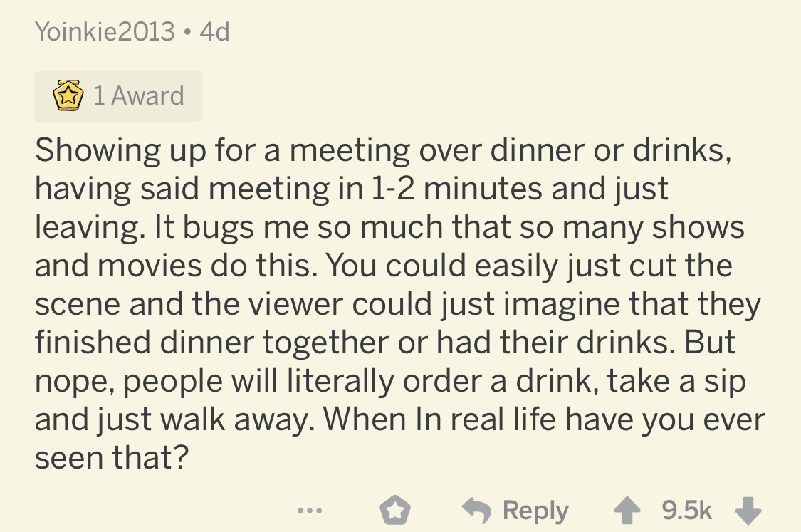This screenshot has width=801, height=532.
Task: Click the gold star award icon
Action: (x=66, y=96)
